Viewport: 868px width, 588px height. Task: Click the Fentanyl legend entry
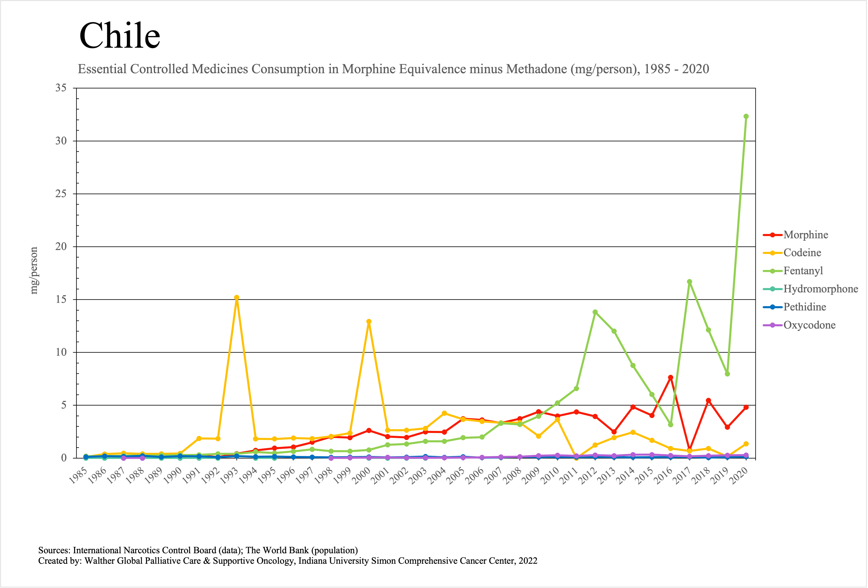coord(803,271)
